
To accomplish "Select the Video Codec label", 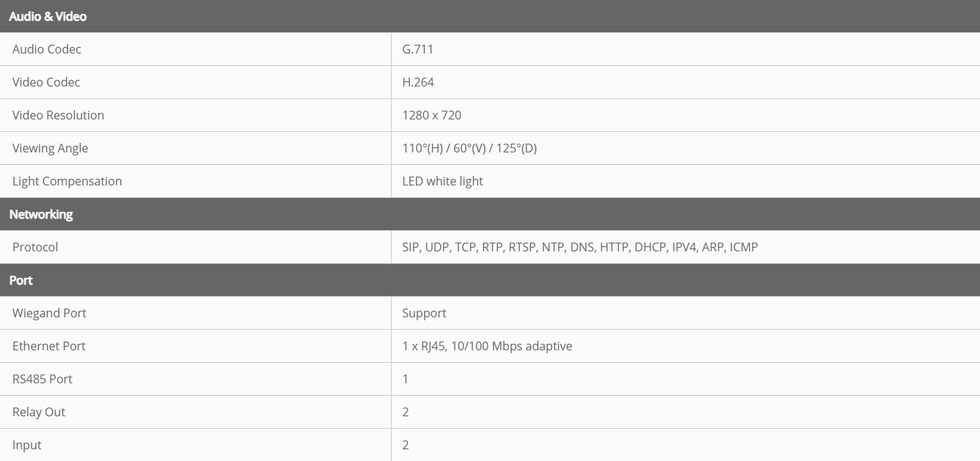I will pyautogui.click(x=46, y=82).
